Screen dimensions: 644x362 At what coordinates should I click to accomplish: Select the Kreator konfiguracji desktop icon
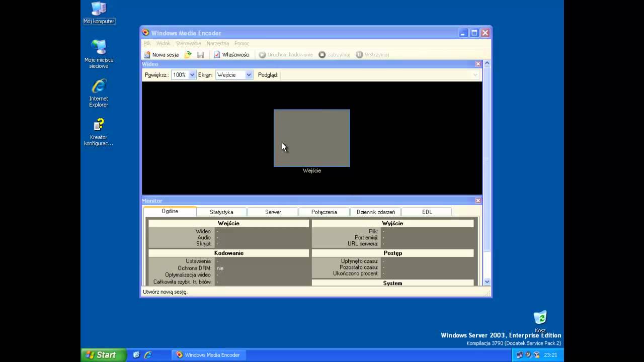pos(99,132)
